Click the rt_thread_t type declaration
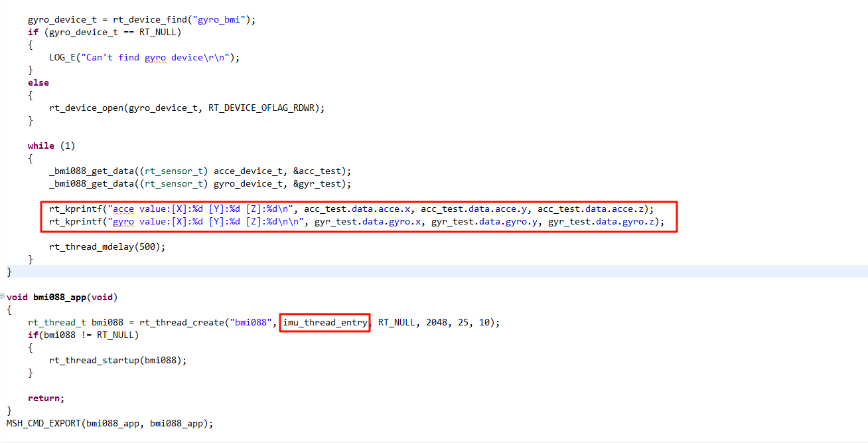The image size is (868, 443). click(x=56, y=322)
